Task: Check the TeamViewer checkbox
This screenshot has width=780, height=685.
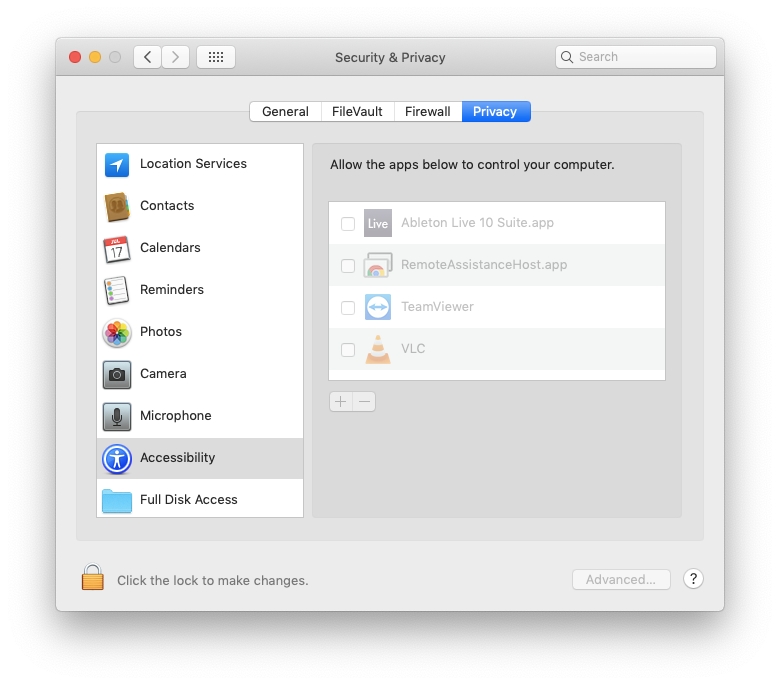Action: coord(348,308)
